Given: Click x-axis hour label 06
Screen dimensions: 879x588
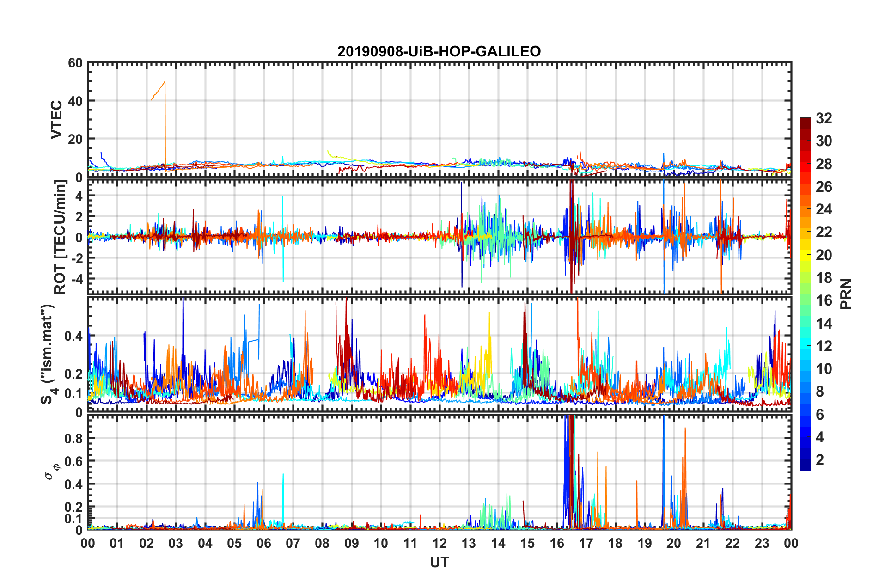Looking at the screenshot, I should coord(264,543).
